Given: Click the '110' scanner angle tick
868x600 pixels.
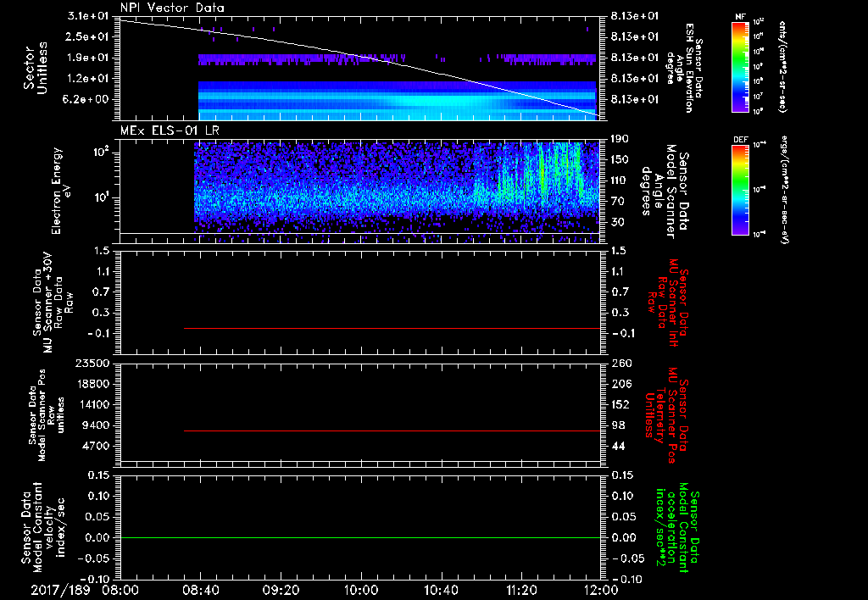Looking at the screenshot, I should coord(619,181).
